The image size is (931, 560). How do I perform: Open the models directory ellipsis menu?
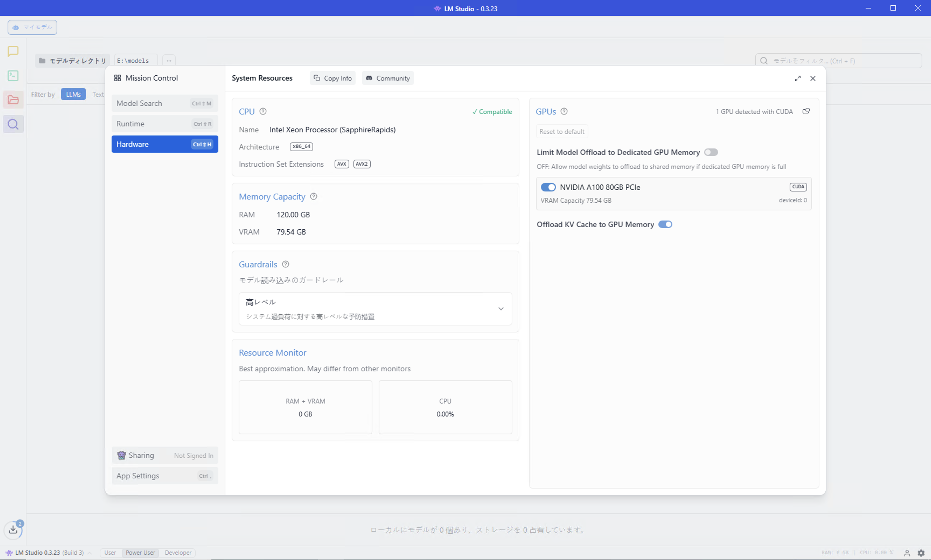tap(169, 61)
